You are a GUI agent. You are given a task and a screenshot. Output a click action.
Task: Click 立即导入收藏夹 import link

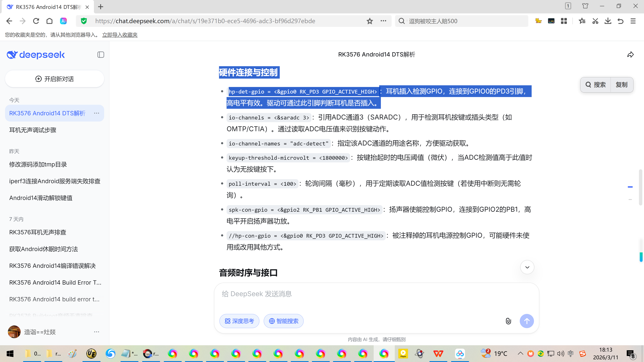(120, 35)
